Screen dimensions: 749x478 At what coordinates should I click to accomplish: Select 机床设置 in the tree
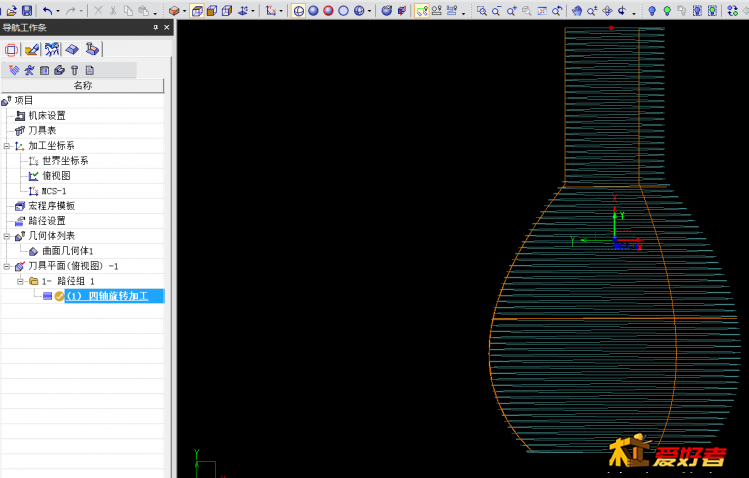[x=47, y=116]
